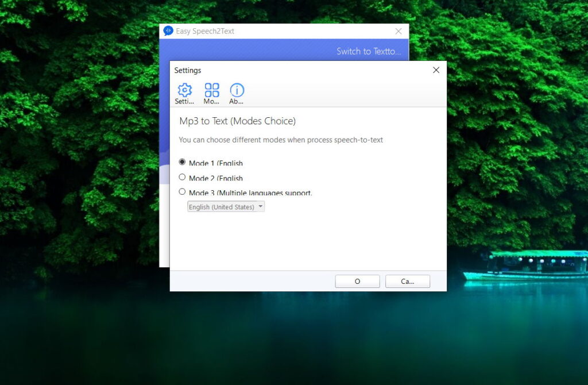Choose the Mode 2 (English) radio button
This screenshot has width=588, height=385.
click(x=182, y=177)
